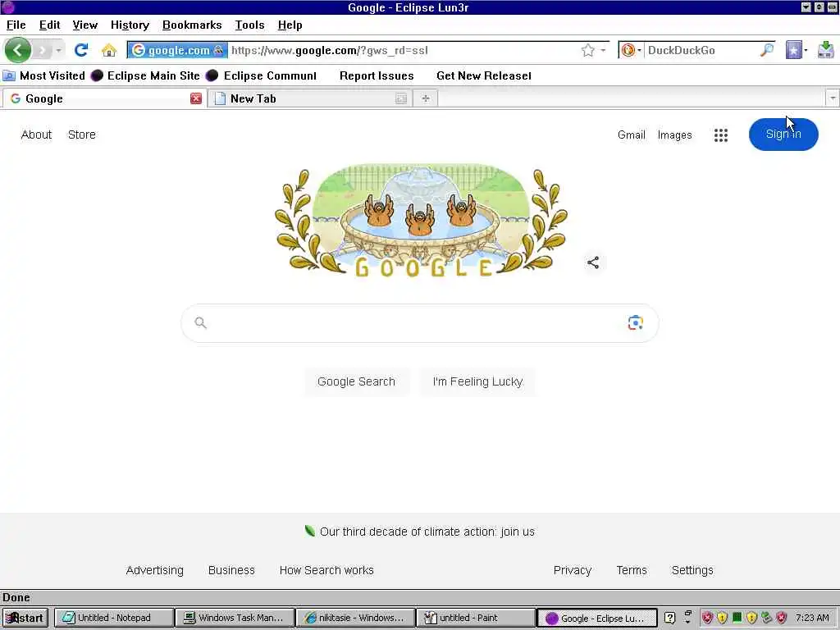Open the Business footer link
Image resolution: width=840 pixels, height=630 pixels.
pos(231,571)
